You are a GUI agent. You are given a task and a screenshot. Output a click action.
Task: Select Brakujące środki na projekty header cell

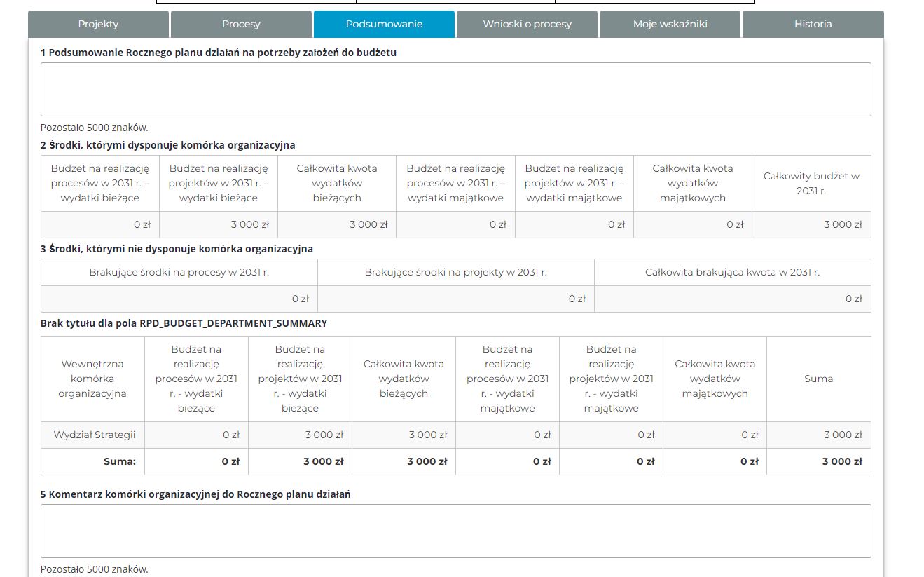point(455,272)
